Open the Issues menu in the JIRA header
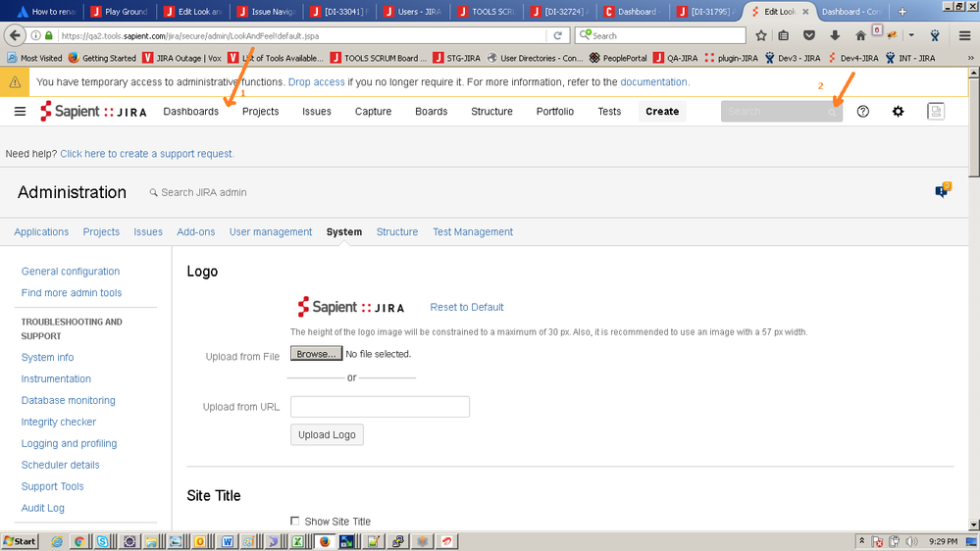Image resolution: width=980 pixels, height=551 pixels. (317, 111)
